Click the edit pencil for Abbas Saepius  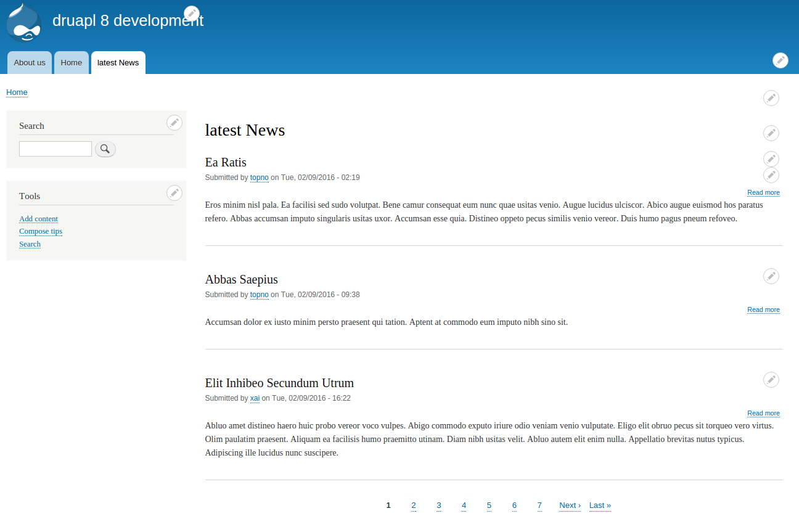771,276
